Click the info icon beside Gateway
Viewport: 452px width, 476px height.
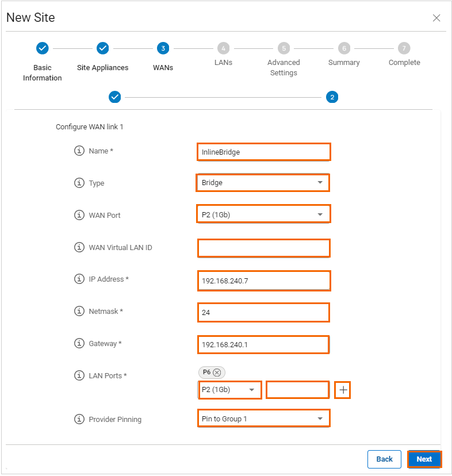pos(79,343)
